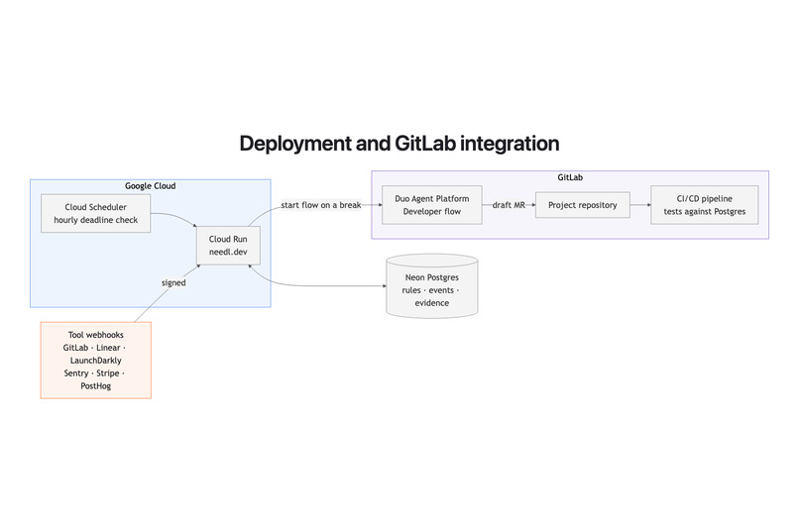Select the Neon Postgres database cylinder
The image size is (799, 532).
tap(432, 286)
